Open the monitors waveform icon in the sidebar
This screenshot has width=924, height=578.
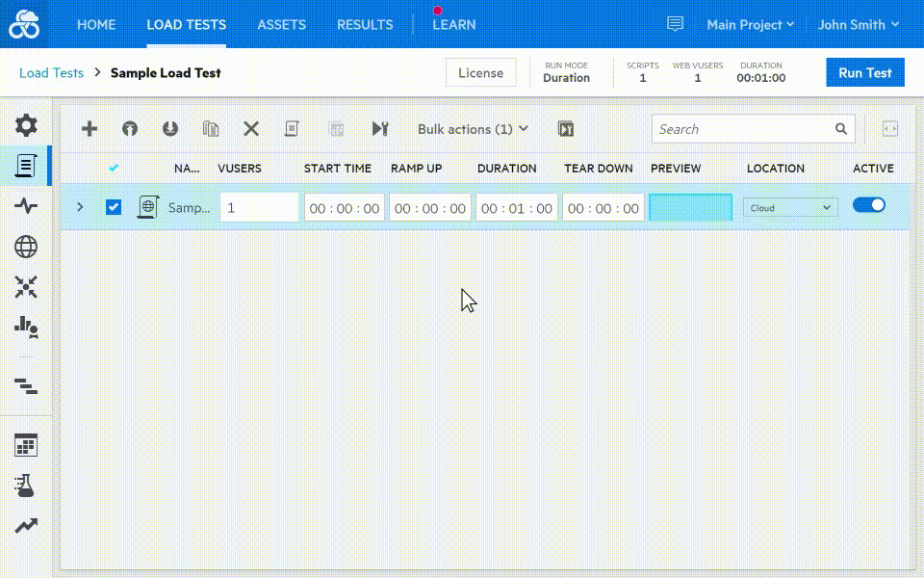(x=26, y=205)
